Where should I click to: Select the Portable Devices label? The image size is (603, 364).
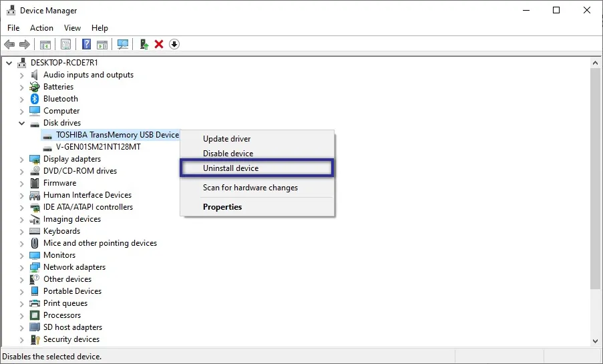tap(72, 291)
